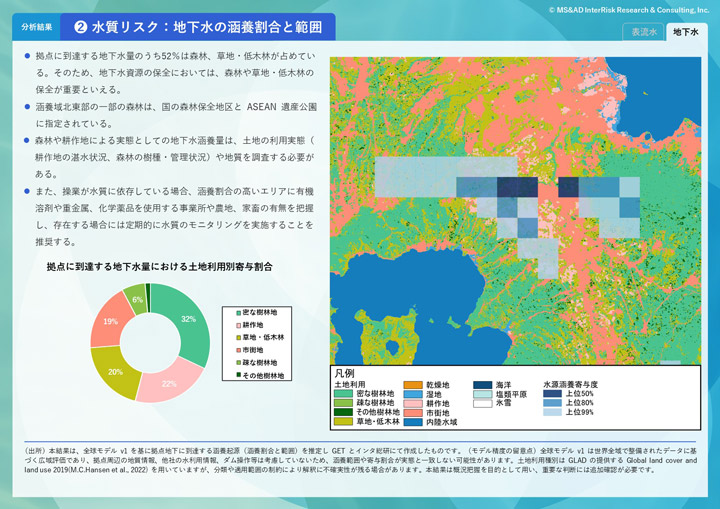
Task: Click the 土地利用 heading in the map legend
Action: (x=350, y=385)
